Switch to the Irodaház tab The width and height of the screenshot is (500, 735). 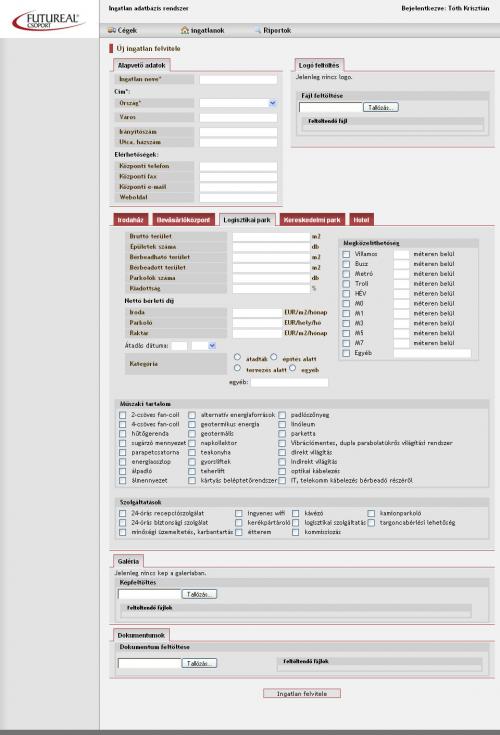coord(131,220)
